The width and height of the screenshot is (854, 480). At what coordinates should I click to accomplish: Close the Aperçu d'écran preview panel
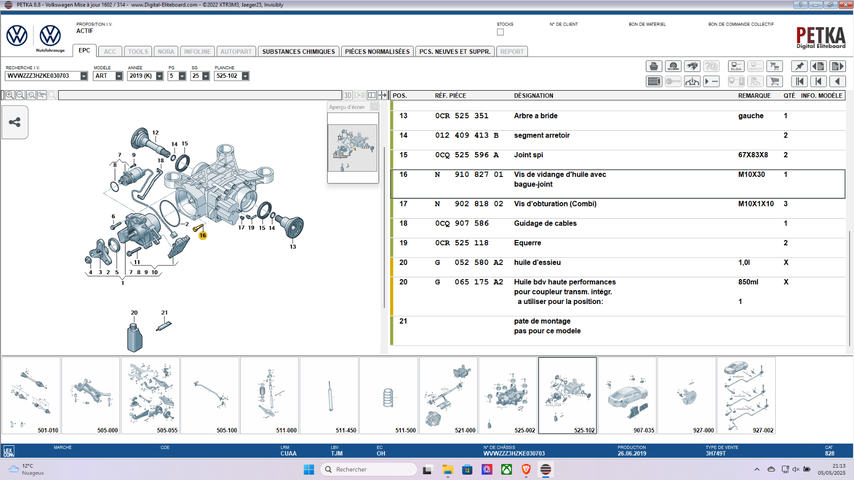tap(374, 107)
